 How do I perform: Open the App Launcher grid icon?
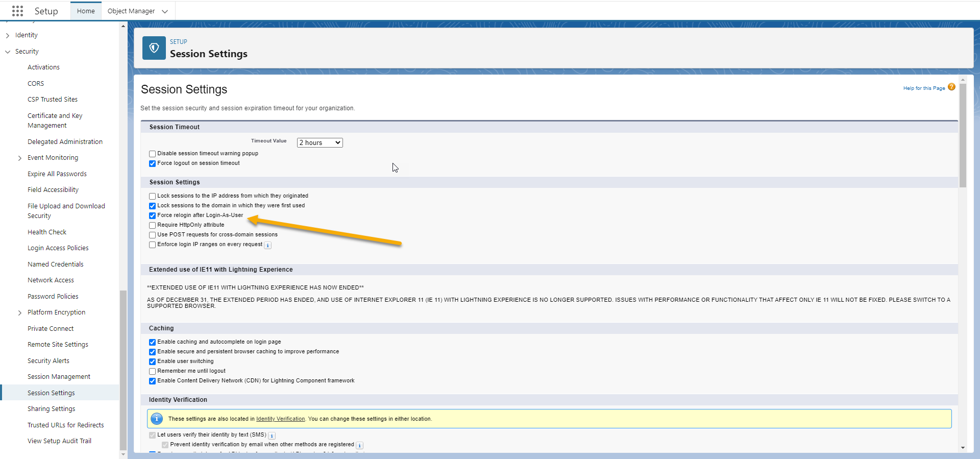coord(17,11)
